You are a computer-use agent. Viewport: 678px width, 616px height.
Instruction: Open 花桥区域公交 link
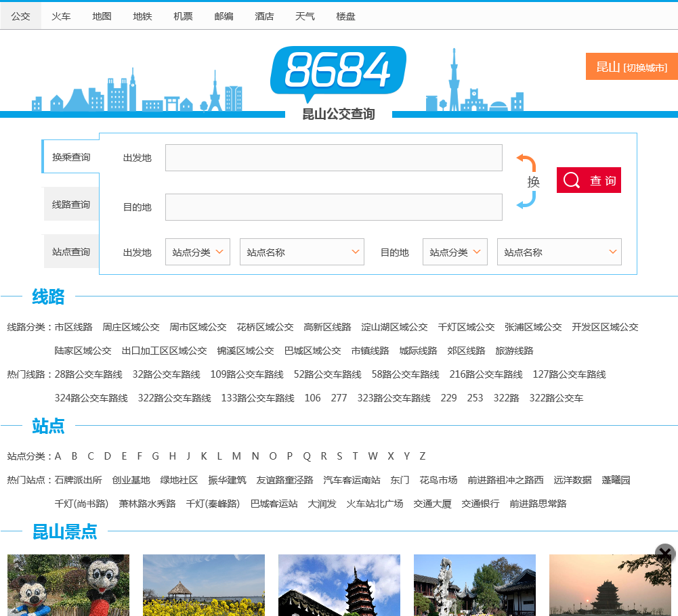coord(265,327)
